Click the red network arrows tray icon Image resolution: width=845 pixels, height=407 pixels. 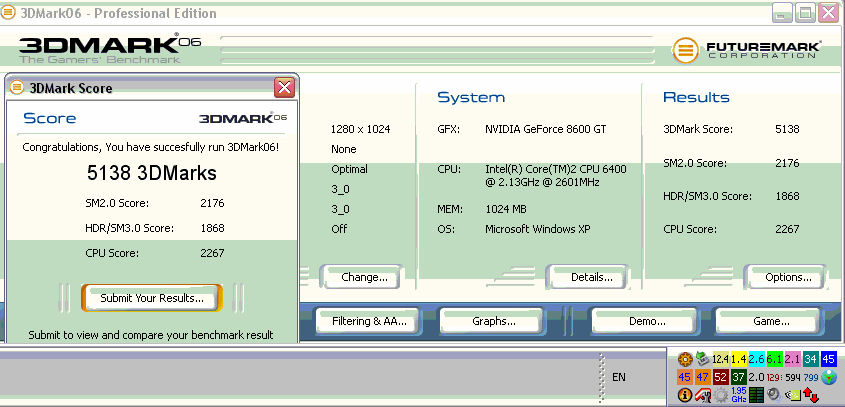coord(810,395)
